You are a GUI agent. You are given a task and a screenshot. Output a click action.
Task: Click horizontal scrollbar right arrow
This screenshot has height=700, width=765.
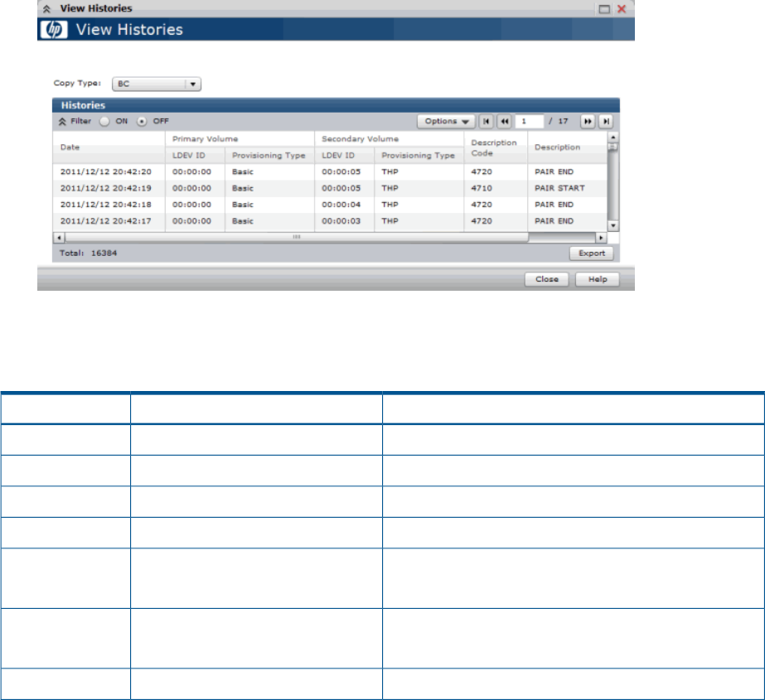(x=601, y=238)
